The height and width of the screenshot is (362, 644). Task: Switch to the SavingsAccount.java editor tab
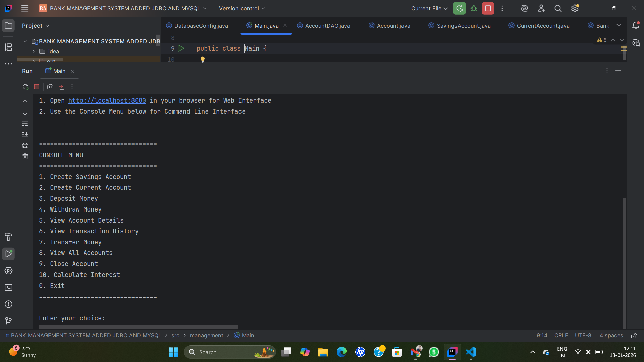463,26
